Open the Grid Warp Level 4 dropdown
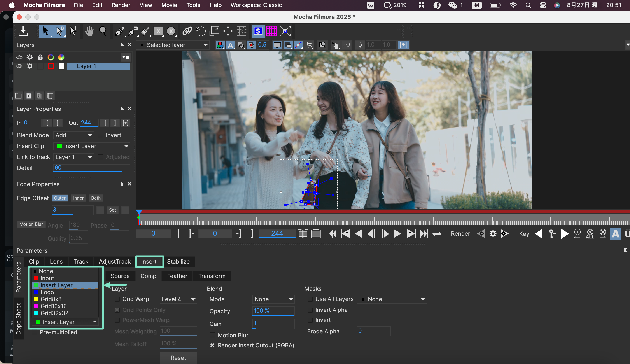This screenshot has height=364, width=630. 178,299
